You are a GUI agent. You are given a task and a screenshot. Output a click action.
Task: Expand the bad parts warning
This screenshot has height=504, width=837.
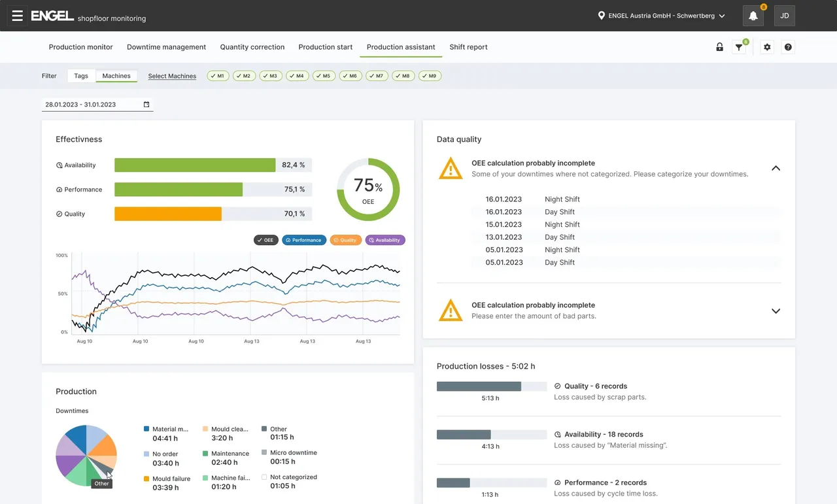point(776,311)
